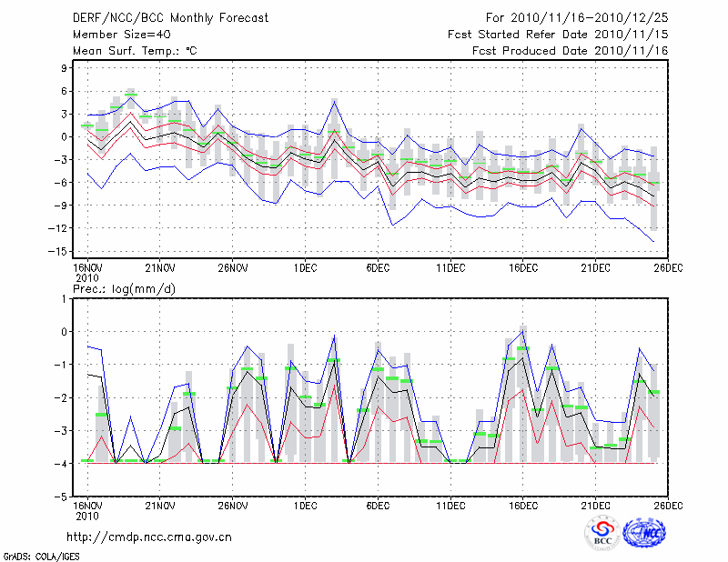Click the highest green marker in the precipitation chart
This screenshot has width=728, height=562.
522,348
